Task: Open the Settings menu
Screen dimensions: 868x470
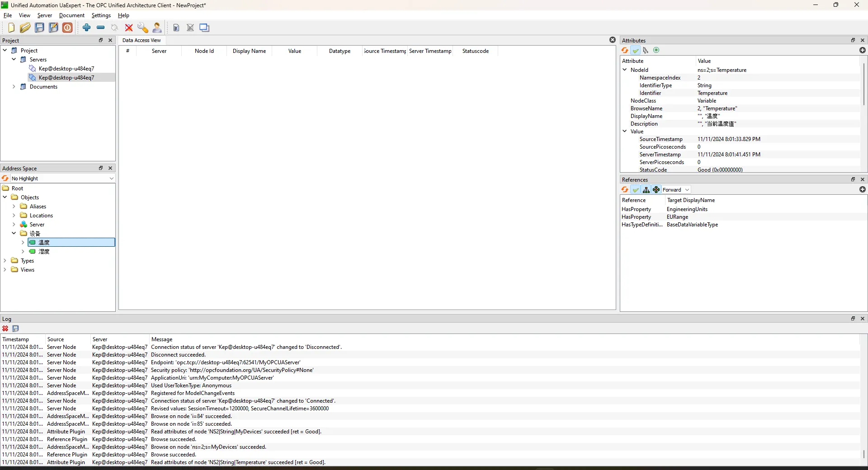Action: pos(101,15)
